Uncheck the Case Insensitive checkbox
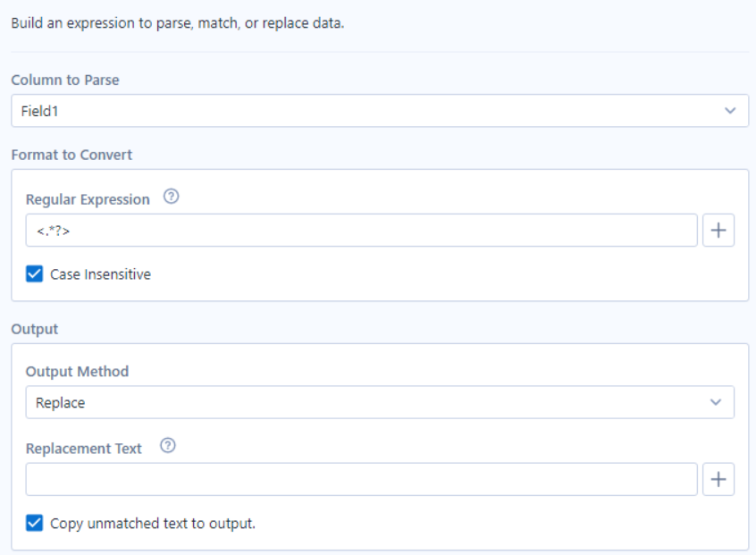This screenshot has width=756, height=555. click(35, 274)
